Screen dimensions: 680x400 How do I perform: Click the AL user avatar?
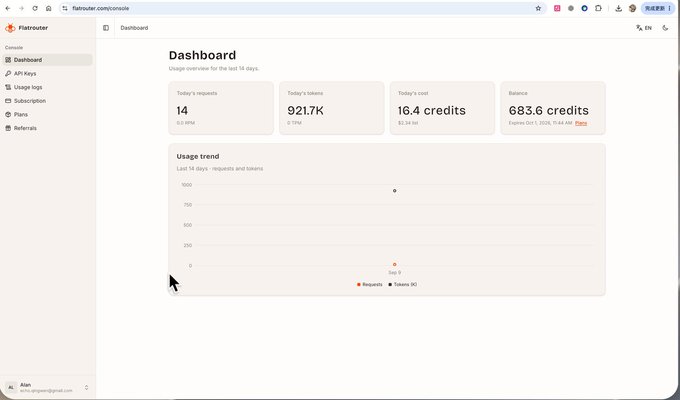pos(11,387)
